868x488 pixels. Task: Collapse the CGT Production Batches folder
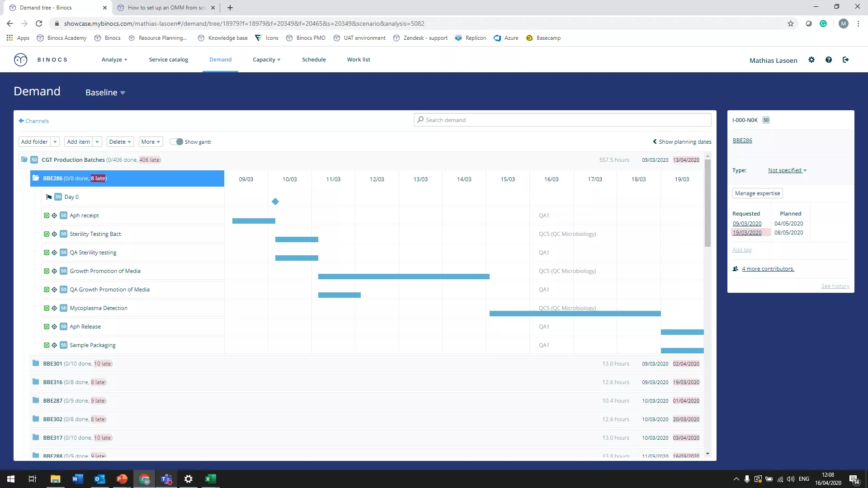pos(24,160)
